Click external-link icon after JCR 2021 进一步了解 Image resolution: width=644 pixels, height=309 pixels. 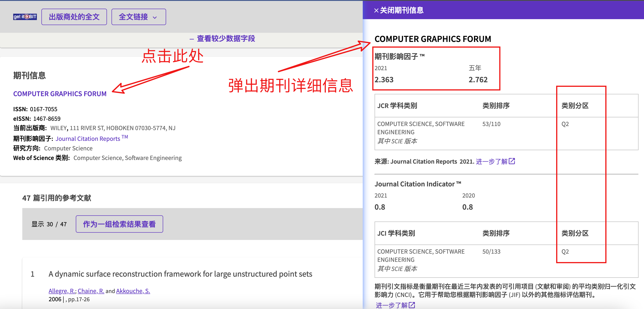point(512,161)
